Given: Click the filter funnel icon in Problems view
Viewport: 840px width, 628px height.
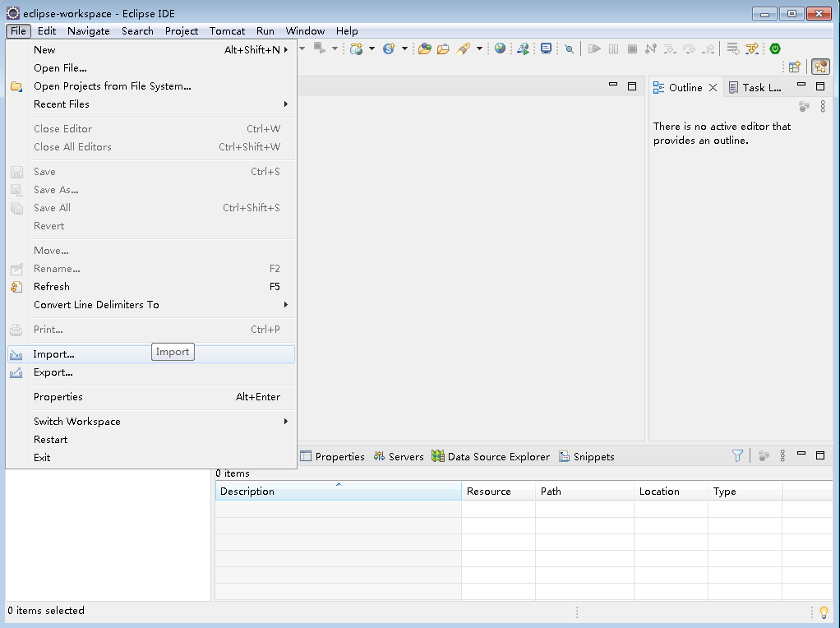Looking at the screenshot, I should point(737,456).
